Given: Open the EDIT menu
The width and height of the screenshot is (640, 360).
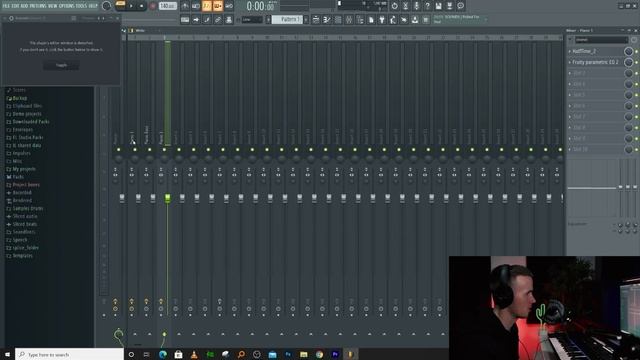Looking at the screenshot, I should click(x=16, y=6).
